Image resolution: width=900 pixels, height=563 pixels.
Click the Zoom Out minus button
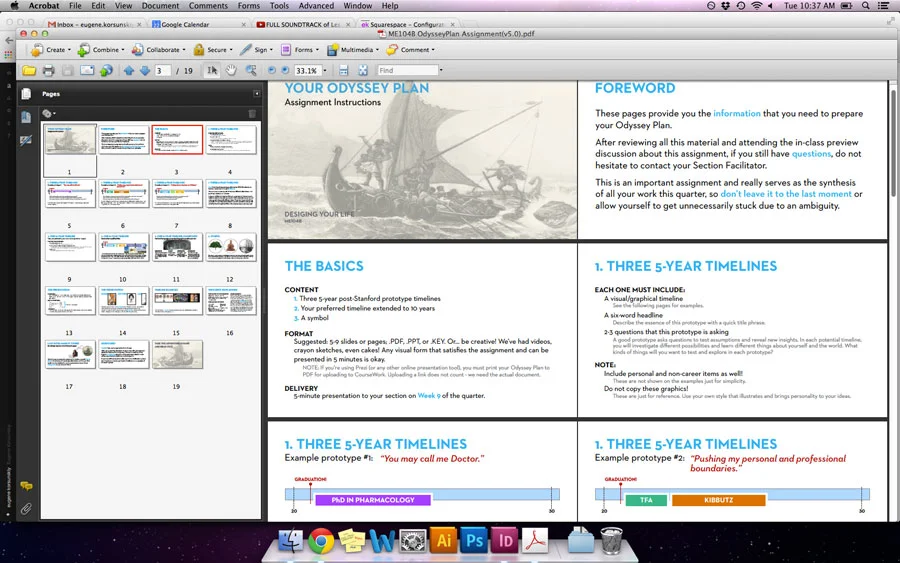[x=271, y=71]
